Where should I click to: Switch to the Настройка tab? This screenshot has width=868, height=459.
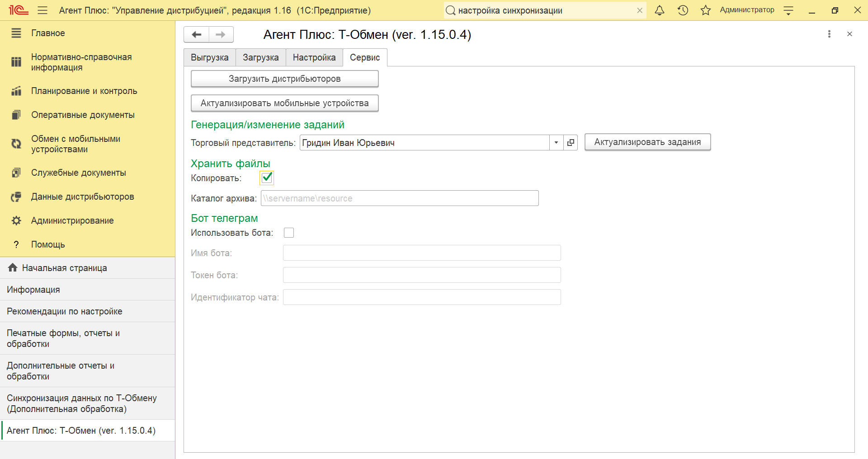(314, 57)
